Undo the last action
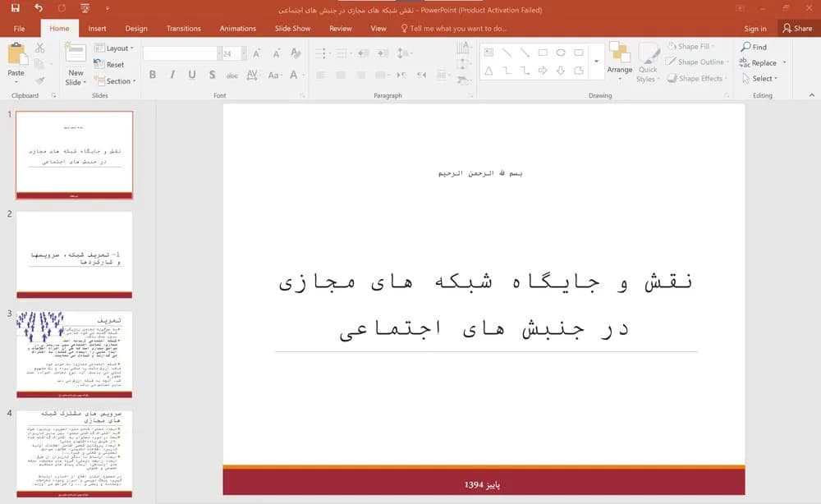 [39, 8]
